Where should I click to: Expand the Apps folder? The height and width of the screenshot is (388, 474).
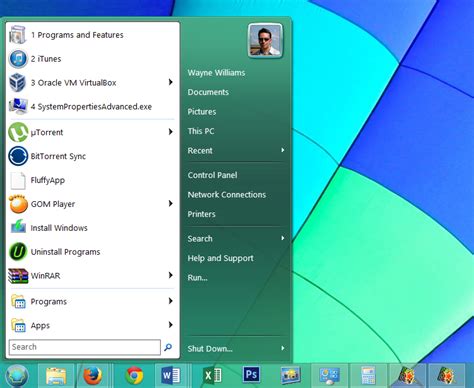point(171,324)
